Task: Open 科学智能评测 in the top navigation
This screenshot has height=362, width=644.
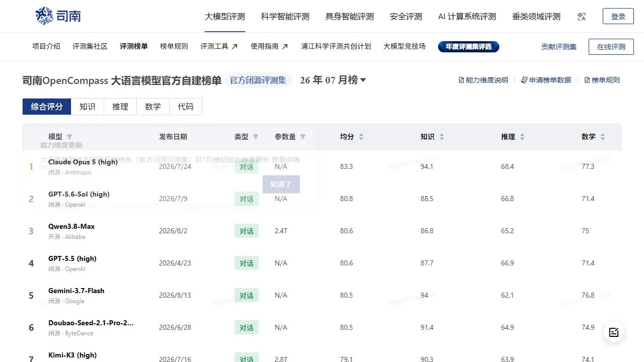Action: [285, 17]
